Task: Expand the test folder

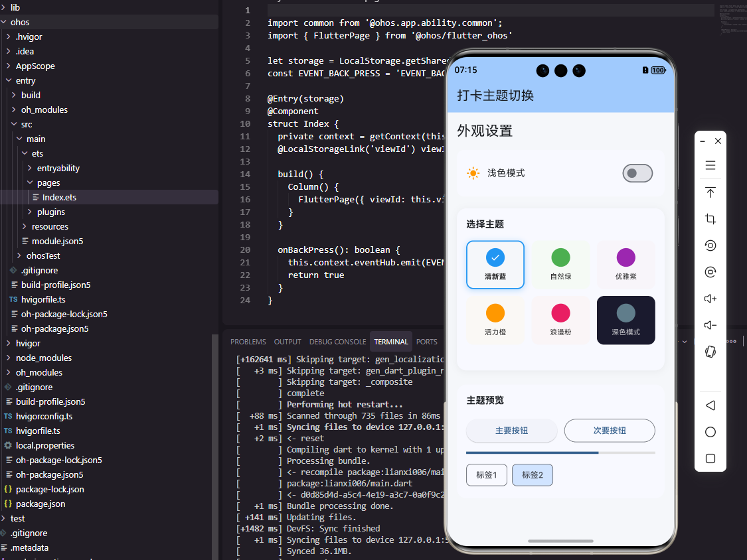Action: point(17,519)
